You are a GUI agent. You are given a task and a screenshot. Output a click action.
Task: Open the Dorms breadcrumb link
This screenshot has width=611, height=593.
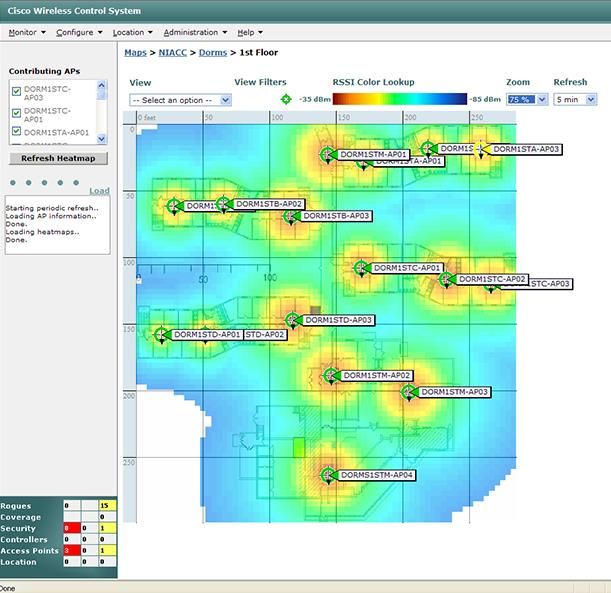point(213,53)
